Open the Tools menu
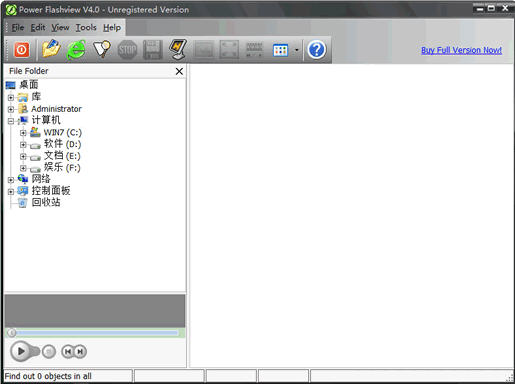 pos(86,28)
